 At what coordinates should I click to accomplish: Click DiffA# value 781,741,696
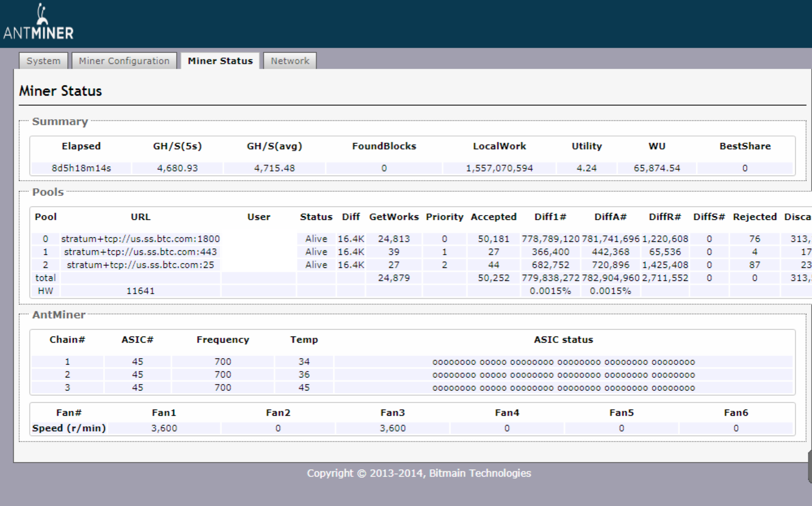[x=611, y=239]
